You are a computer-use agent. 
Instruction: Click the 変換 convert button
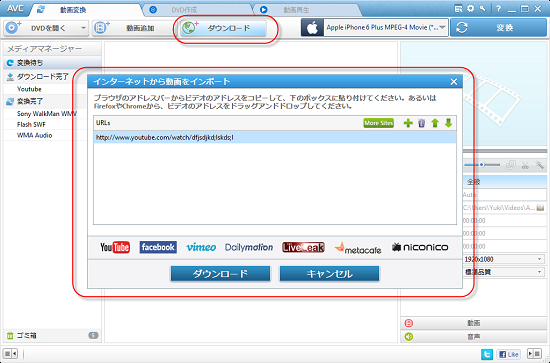pos(498,28)
